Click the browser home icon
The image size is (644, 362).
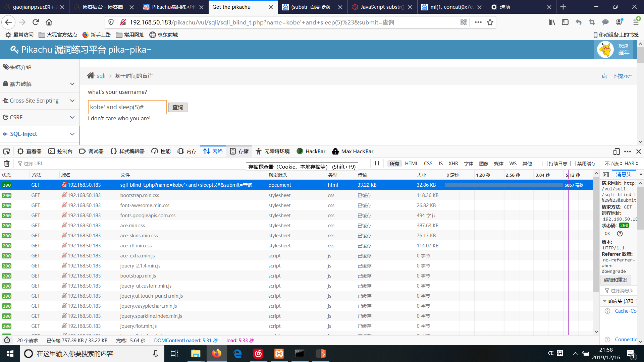(49, 22)
